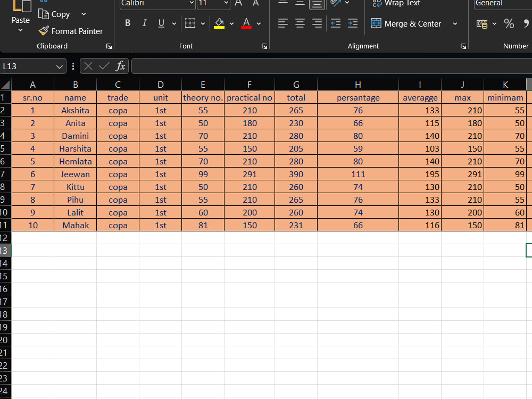Click cell containing Harshita

coord(76,148)
